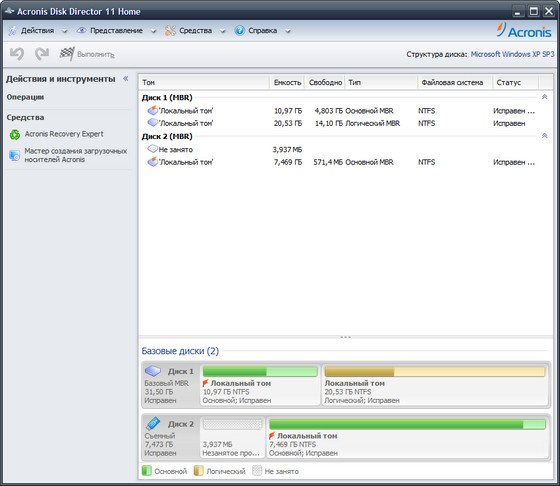Sort by the Свободно column header
This screenshot has height=486, width=560.
coord(325,82)
